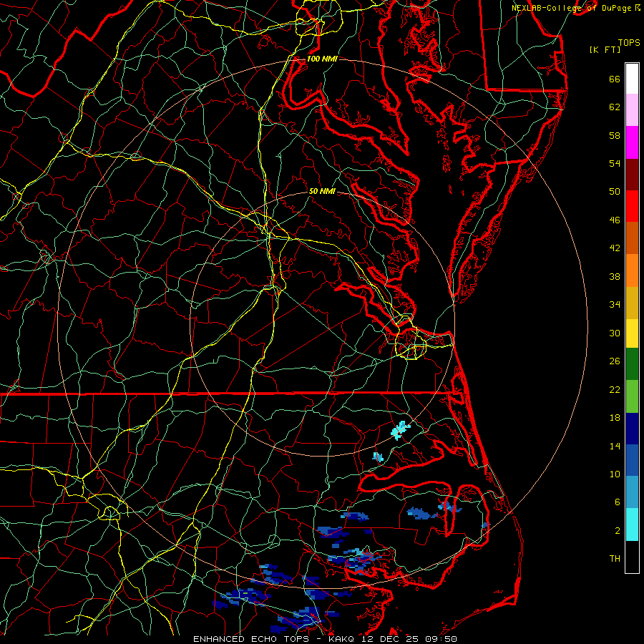This screenshot has height=644, width=644.
Task: Pick the medium blue legend swatch
Action: click(632, 460)
